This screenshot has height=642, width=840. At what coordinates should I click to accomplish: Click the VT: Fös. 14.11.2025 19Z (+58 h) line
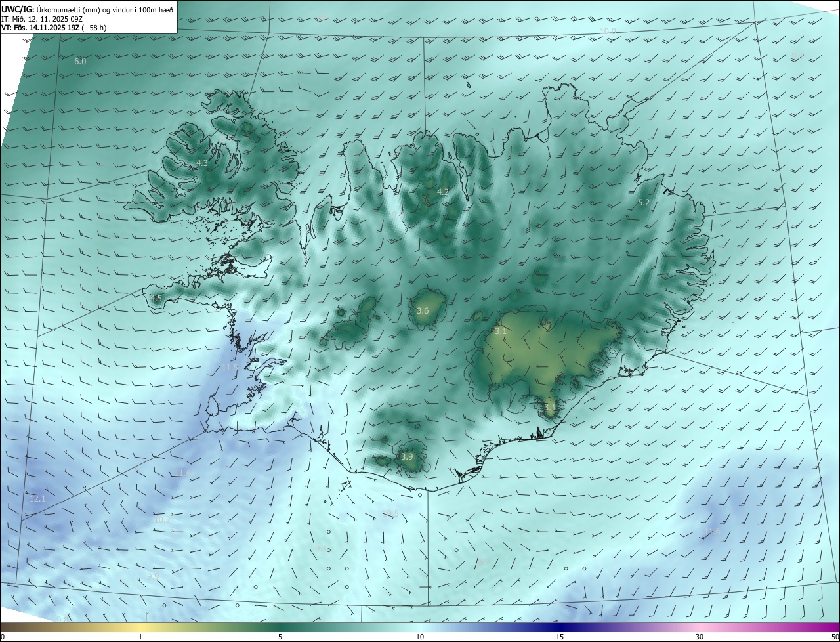(54, 28)
